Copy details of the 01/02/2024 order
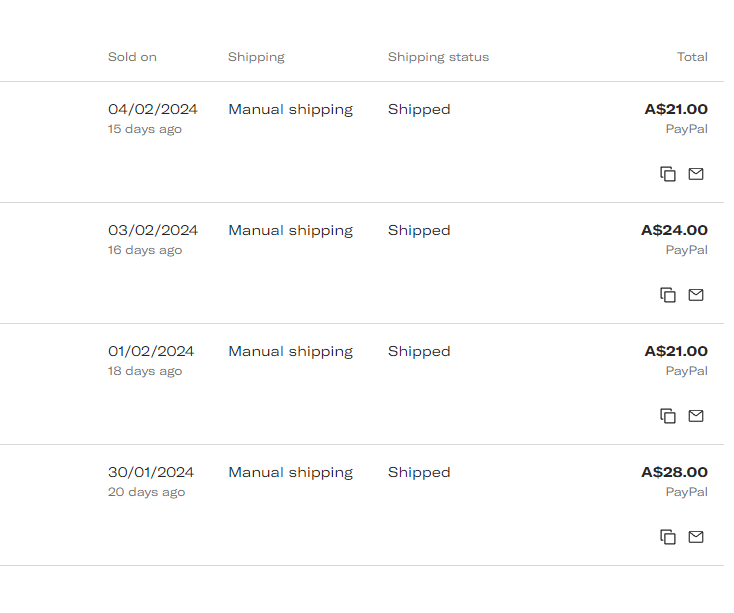 668,416
